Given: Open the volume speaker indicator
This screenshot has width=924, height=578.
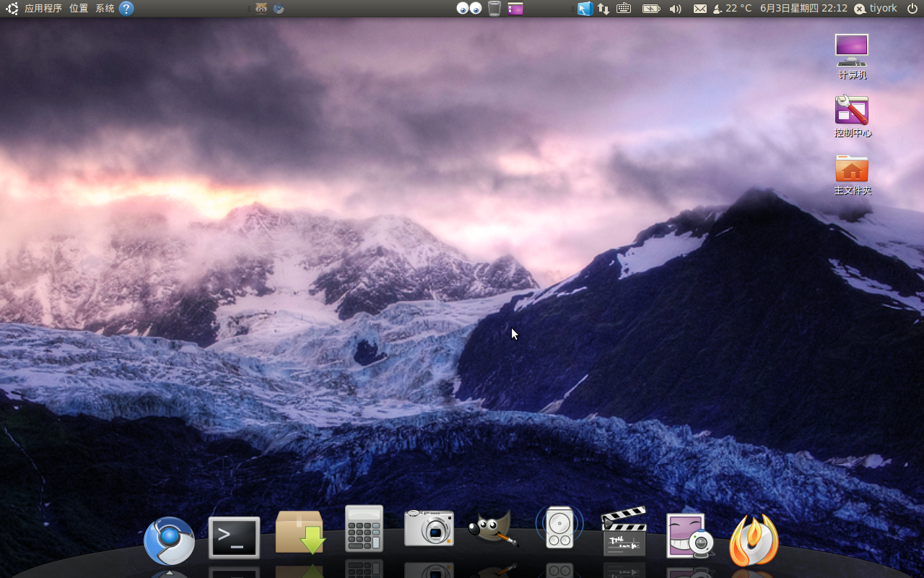Looking at the screenshot, I should pos(675,9).
